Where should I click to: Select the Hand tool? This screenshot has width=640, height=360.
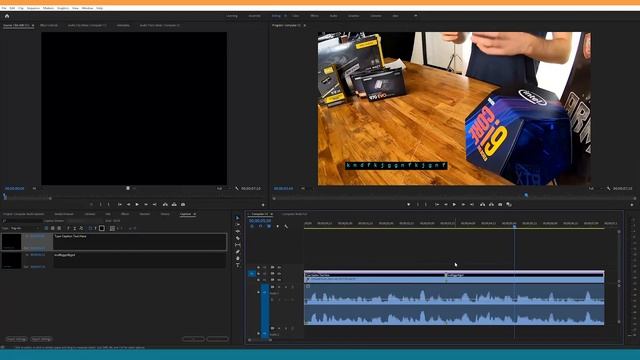point(238,258)
